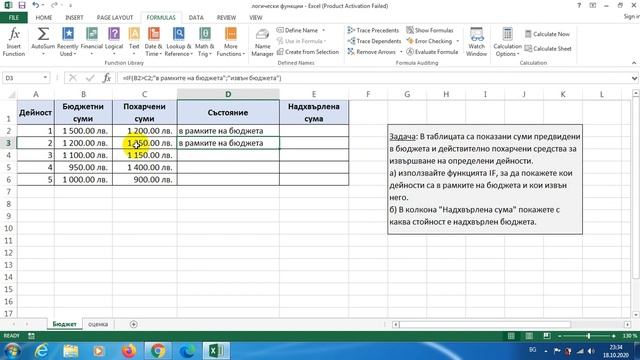
Task: Switch to Page Layout view in status bar
Action: (x=529, y=336)
